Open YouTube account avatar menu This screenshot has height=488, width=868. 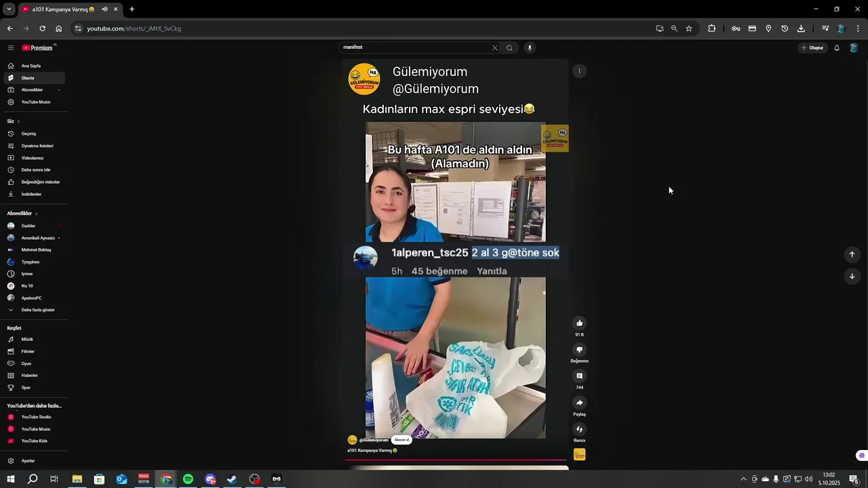[854, 47]
